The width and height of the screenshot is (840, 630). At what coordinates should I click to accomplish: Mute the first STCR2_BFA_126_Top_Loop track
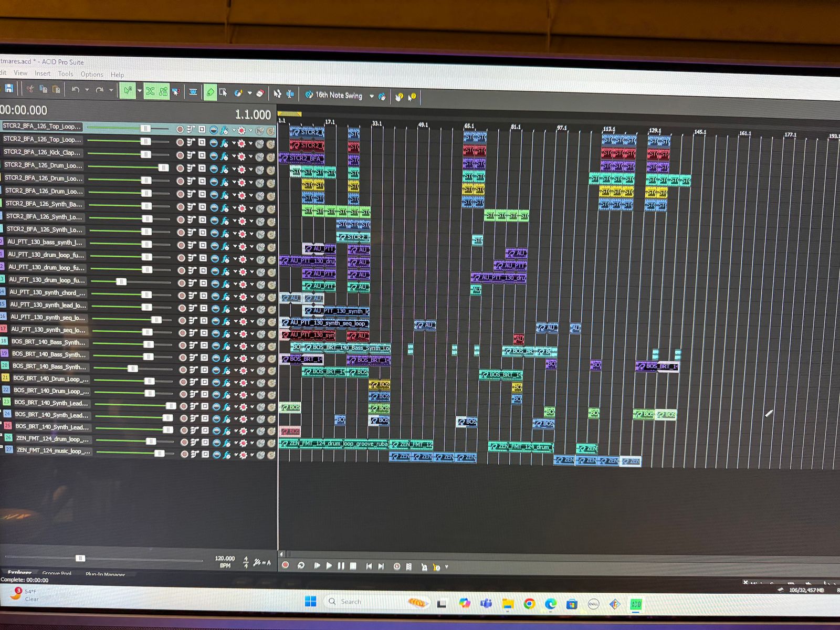click(x=259, y=130)
